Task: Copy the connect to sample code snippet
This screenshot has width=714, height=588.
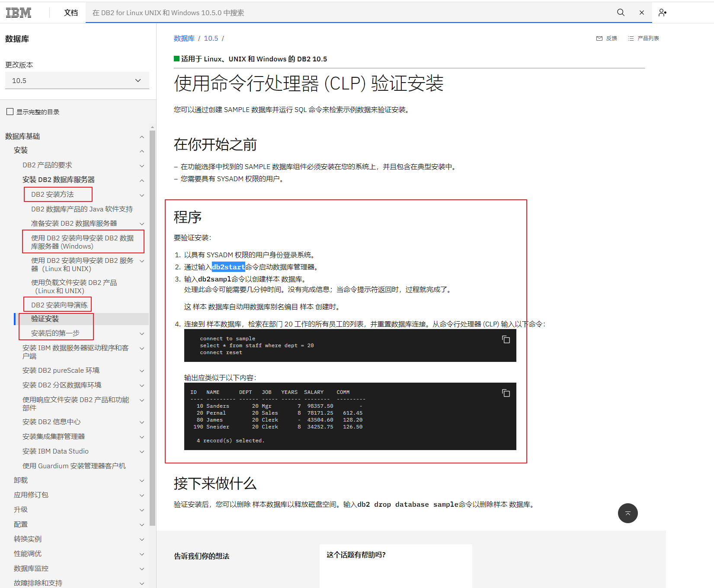Action: 506,340
